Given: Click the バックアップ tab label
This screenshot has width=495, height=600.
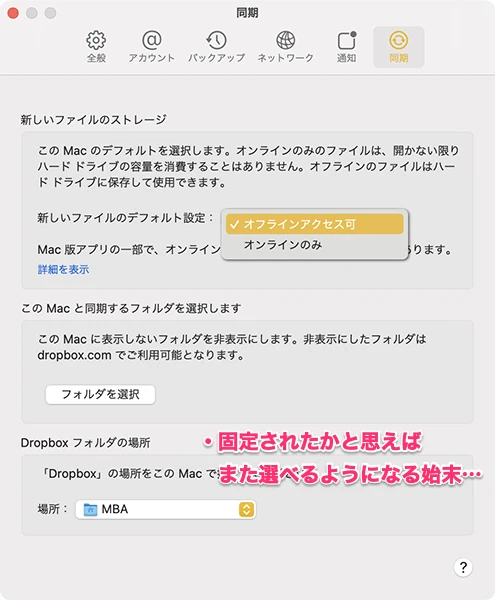Looking at the screenshot, I should tap(217, 58).
